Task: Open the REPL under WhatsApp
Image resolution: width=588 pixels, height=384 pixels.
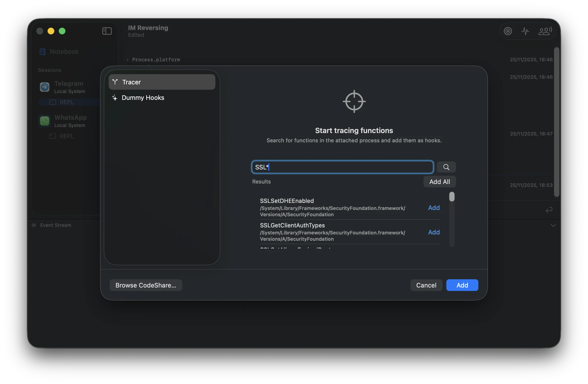Action: tap(67, 136)
